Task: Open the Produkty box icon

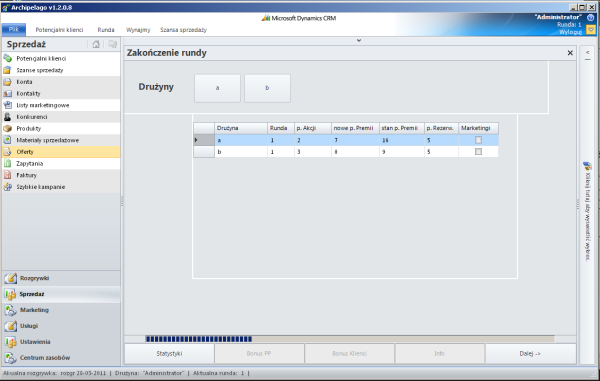Action: coord(7,129)
